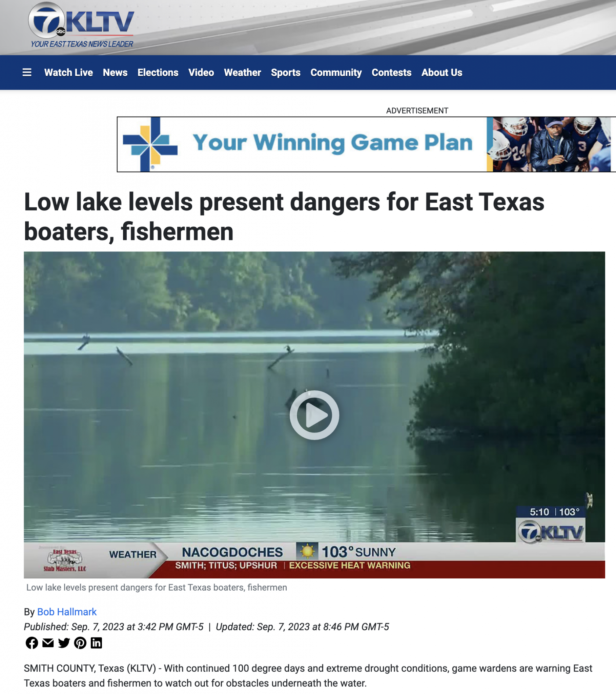Open About Us page
This screenshot has width=616, height=694.
[442, 72]
